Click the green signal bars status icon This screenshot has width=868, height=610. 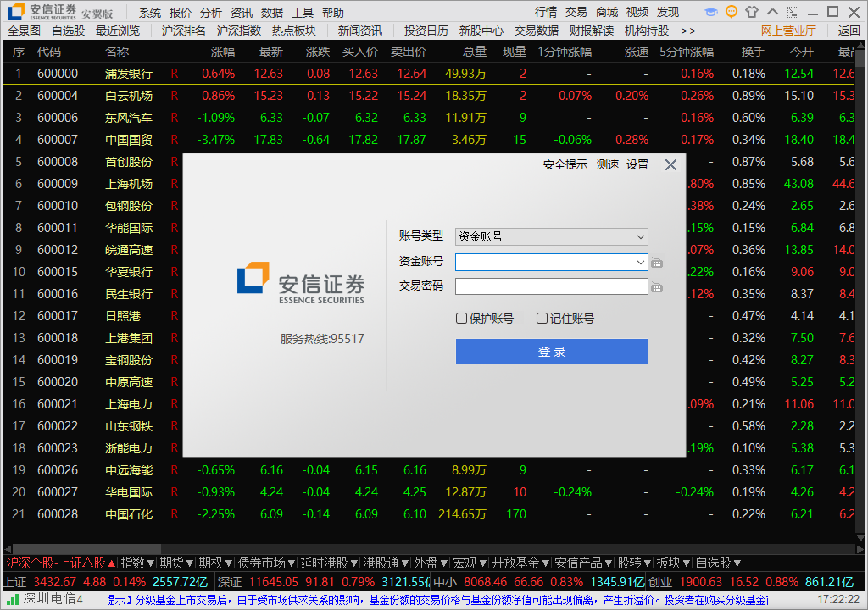(x=12, y=599)
